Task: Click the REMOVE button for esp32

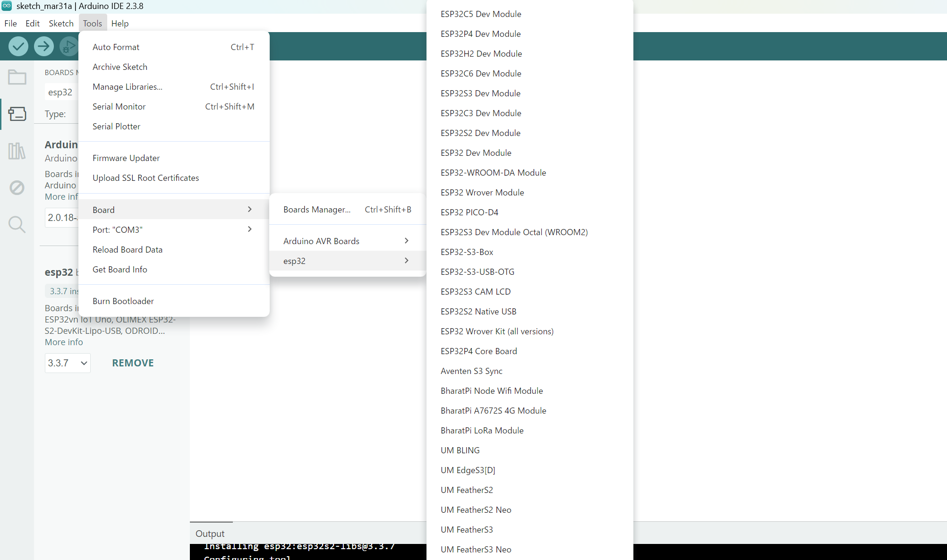Action: 133,363
